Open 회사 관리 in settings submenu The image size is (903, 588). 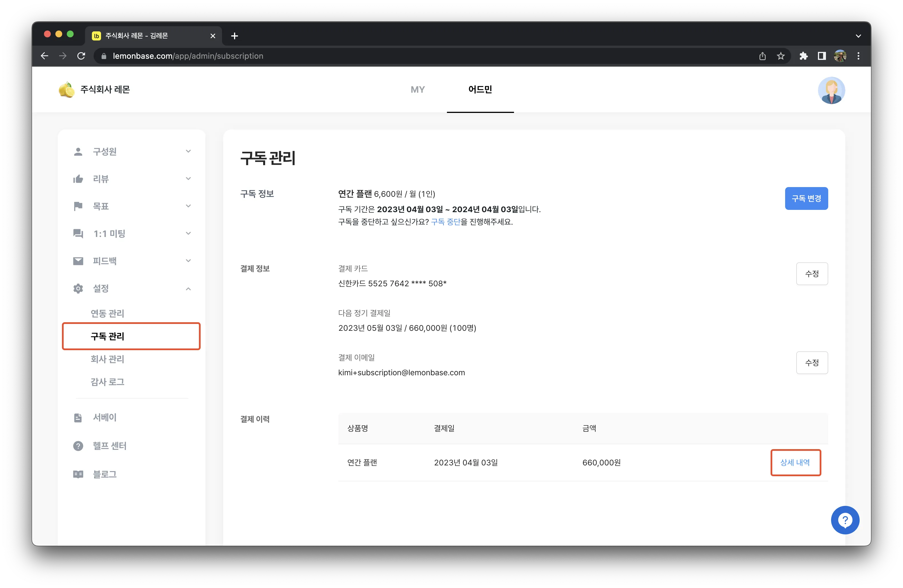(x=107, y=359)
